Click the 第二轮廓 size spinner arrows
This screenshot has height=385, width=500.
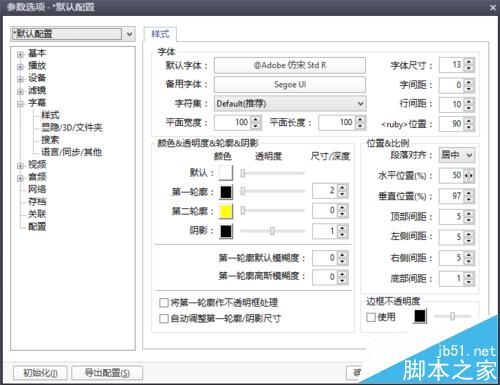342,211
